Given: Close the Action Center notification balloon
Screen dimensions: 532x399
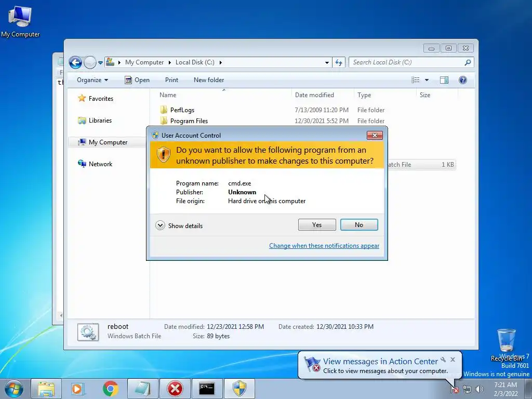Looking at the screenshot, I should 453,360.
